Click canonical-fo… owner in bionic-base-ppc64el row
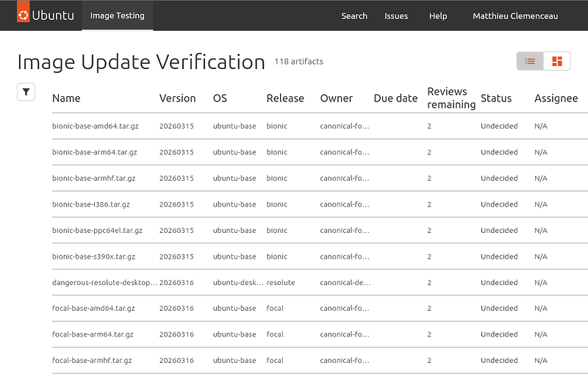The width and height of the screenshot is (588, 374). pos(345,230)
